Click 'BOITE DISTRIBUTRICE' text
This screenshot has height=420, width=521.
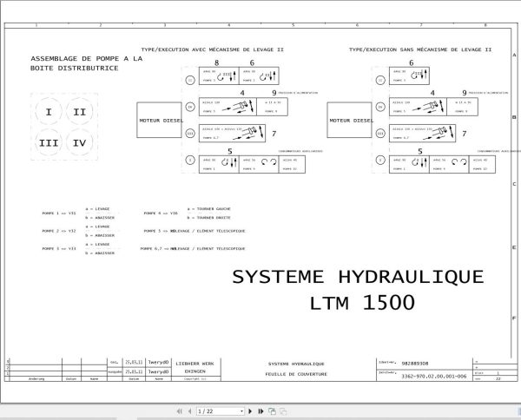coord(75,68)
